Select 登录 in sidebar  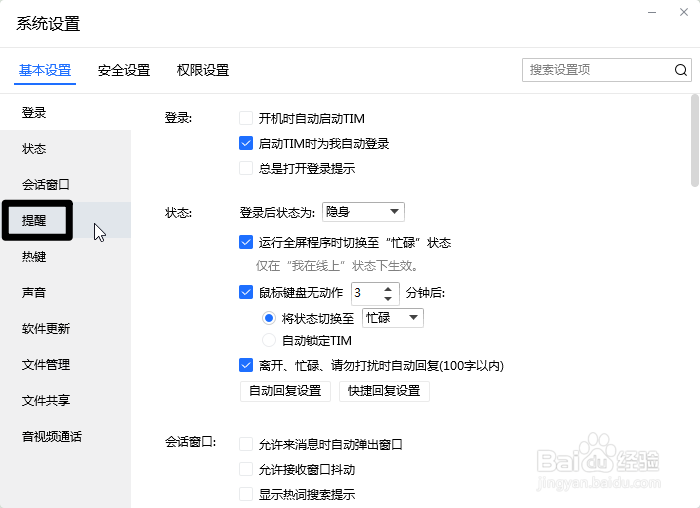(x=65, y=112)
